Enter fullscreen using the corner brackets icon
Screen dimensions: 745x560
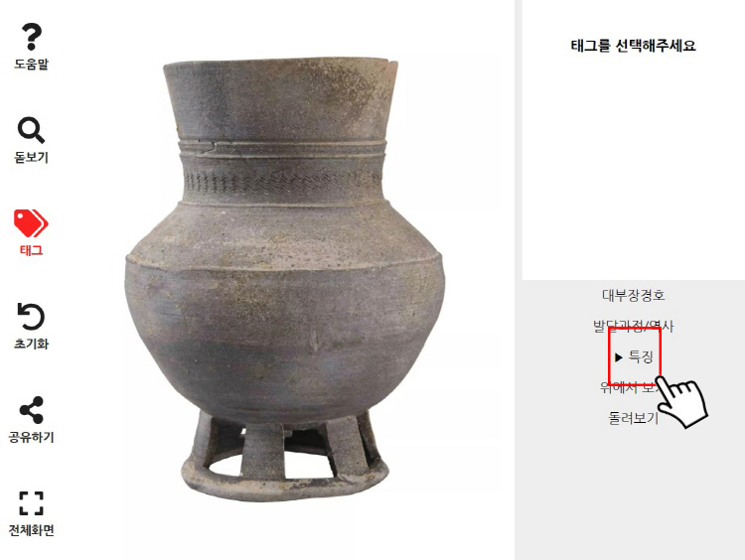[x=32, y=503]
